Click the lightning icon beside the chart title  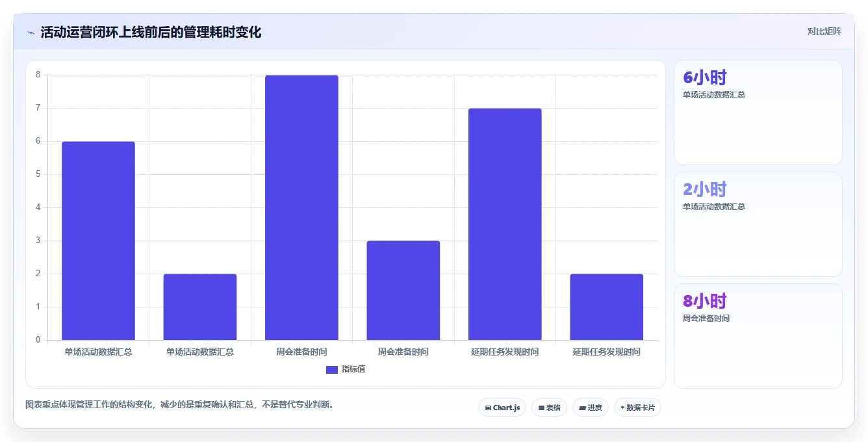[x=31, y=32]
